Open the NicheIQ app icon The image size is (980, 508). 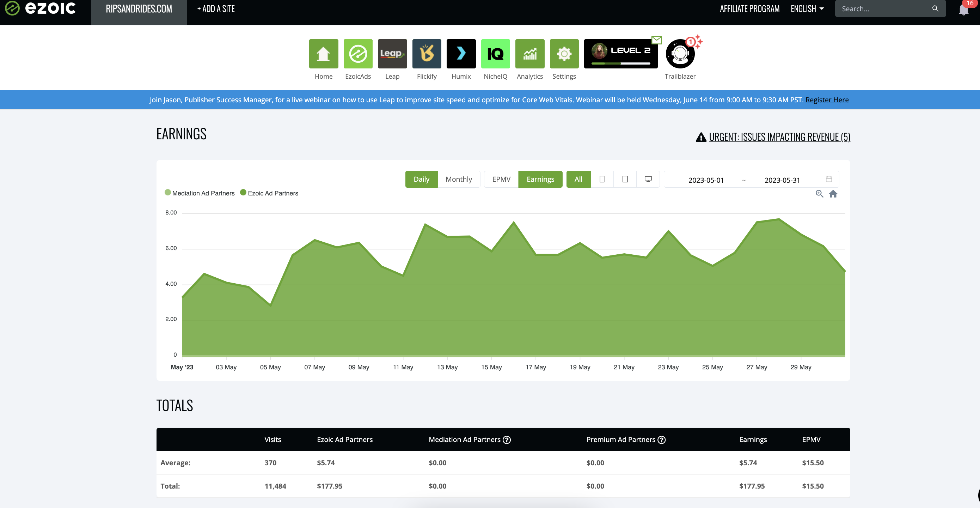pos(495,54)
